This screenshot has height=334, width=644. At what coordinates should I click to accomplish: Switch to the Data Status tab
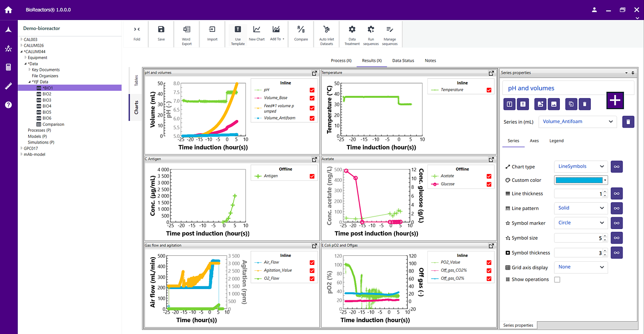402,60
